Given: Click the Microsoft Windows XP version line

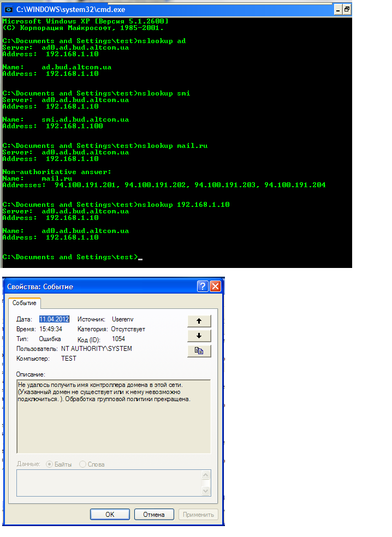Looking at the screenshot, I should click(x=85, y=21).
